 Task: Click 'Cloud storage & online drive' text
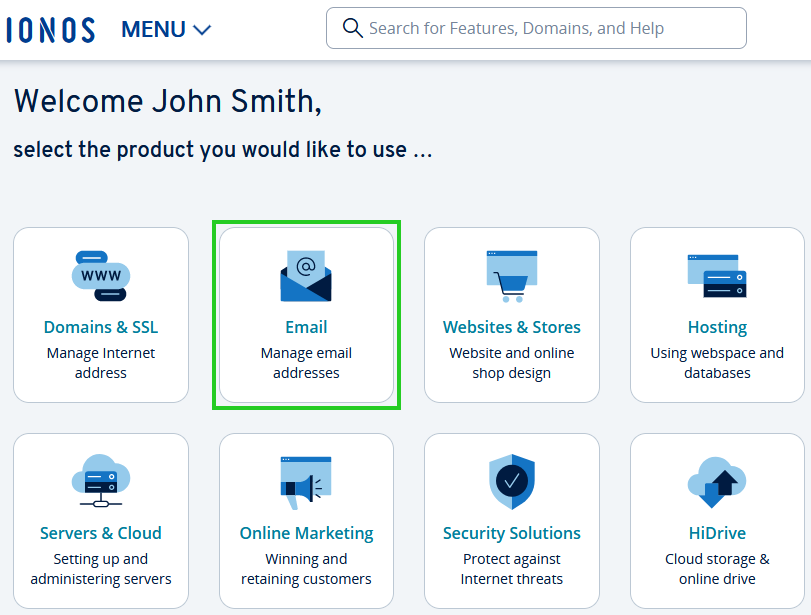click(x=717, y=568)
